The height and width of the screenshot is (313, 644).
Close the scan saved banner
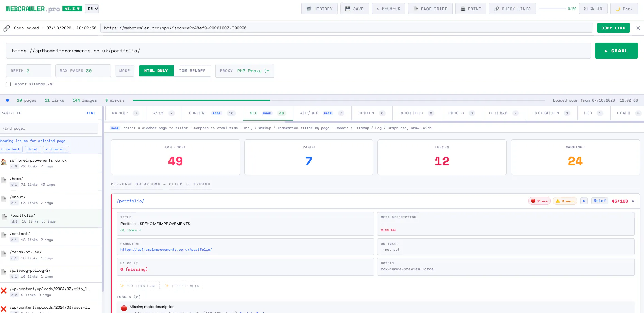click(638, 28)
